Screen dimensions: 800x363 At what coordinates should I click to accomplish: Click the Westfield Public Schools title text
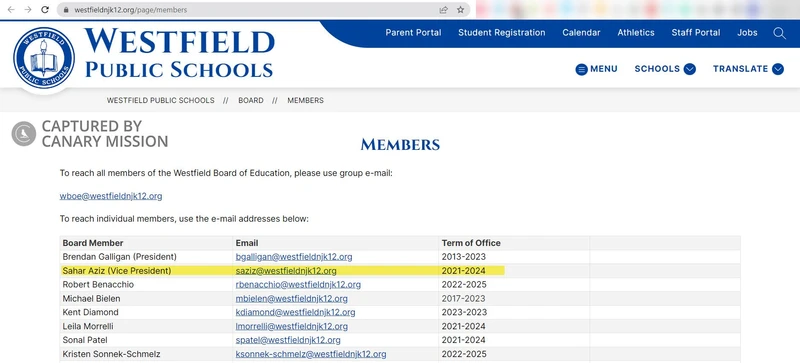coord(180,53)
